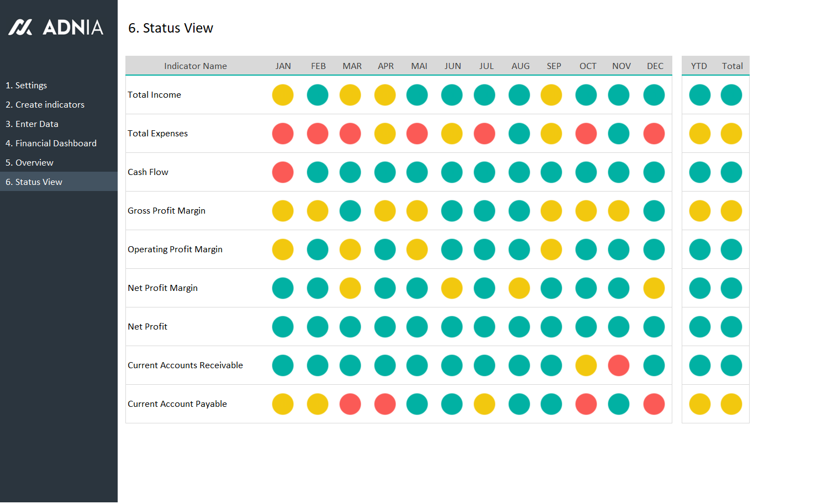Open the Financial Dashboard page
This screenshot has width=827, height=504.
tap(51, 144)
